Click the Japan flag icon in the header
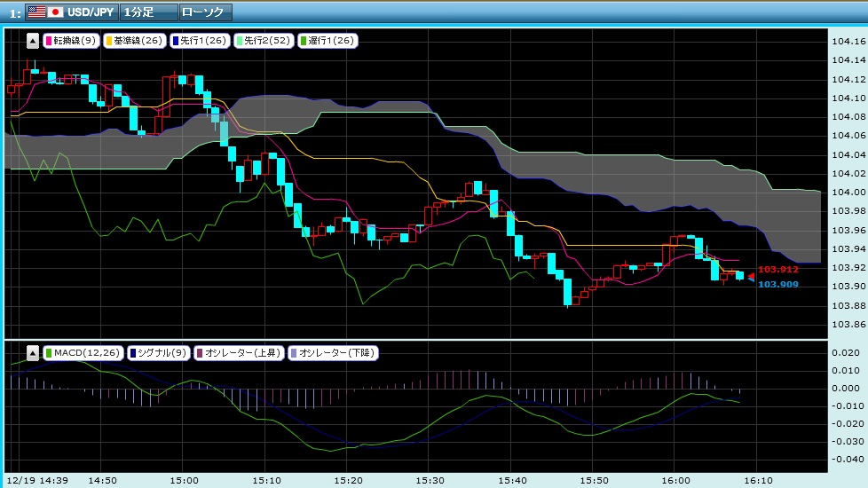This screenshot has height=488, width=868. coord(55,12)
